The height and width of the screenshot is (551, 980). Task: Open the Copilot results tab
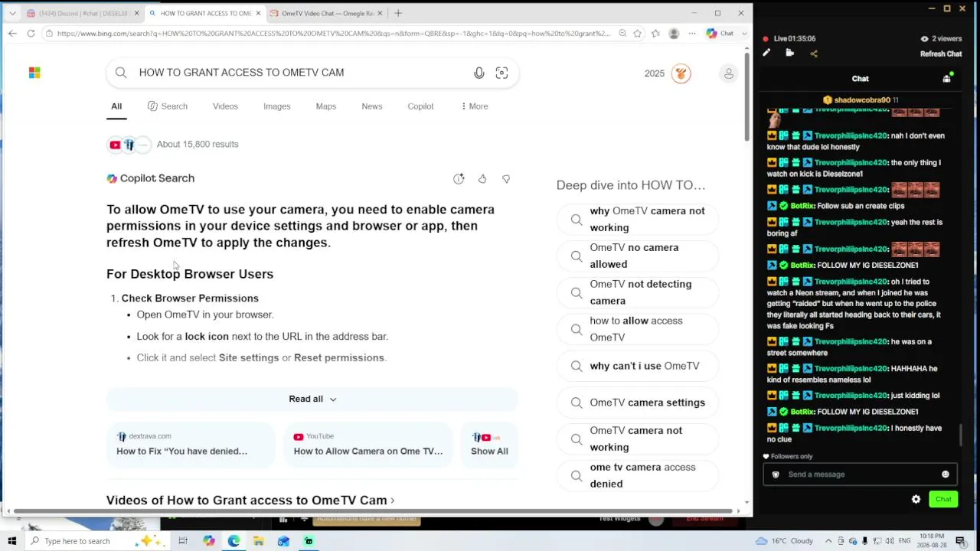[420, 106]
